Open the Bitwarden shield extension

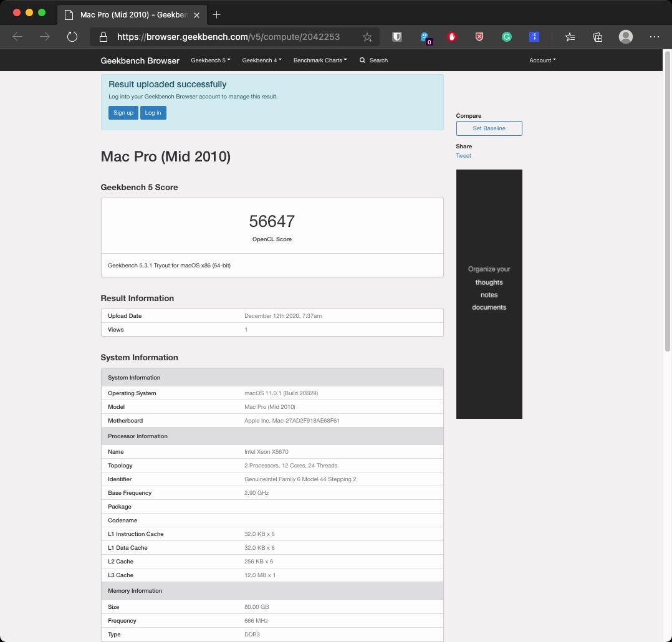click(x=397, y=37)
